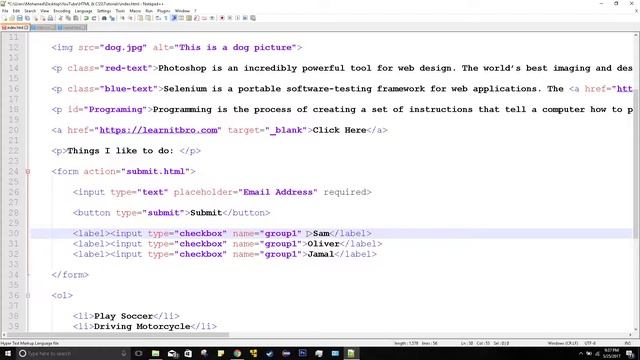Viewport: 640px width, 360px height.
Task: Click the Open file toolbar icon
Action: coord(12,18)
